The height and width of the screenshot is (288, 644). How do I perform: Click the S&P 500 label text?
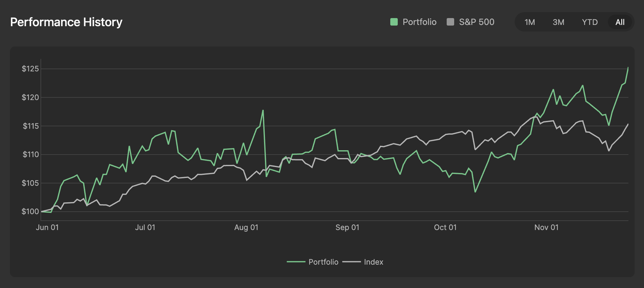pyautogui.click(x=476, y=22)
